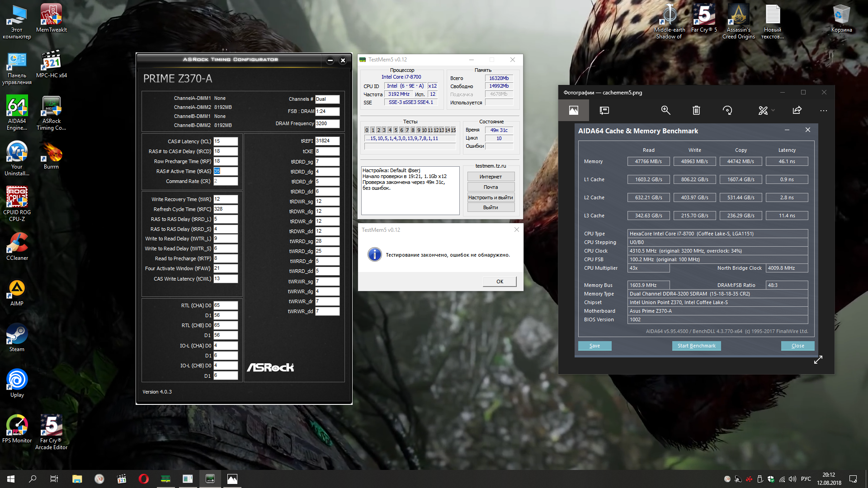Image resolution: width=868 pixels, height=488 pixels.
Task: Toggle test number 7 in TestMem5
Action: (407, 130)
